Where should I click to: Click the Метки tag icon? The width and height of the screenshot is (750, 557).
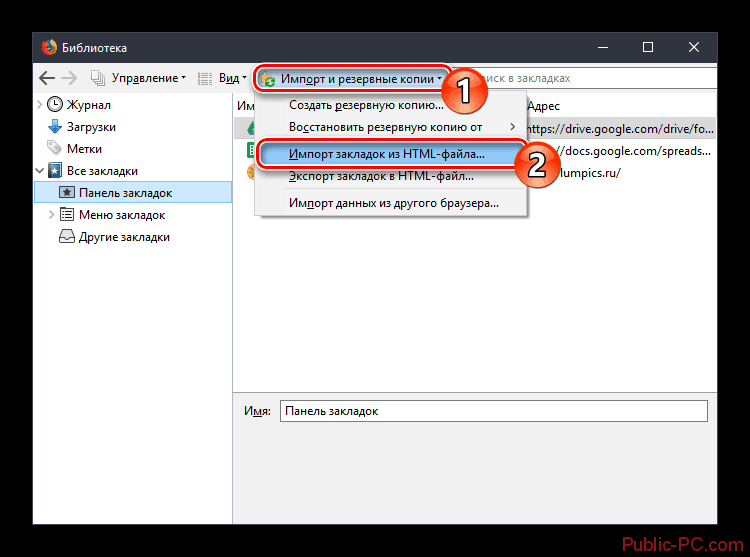click(55, 148)
